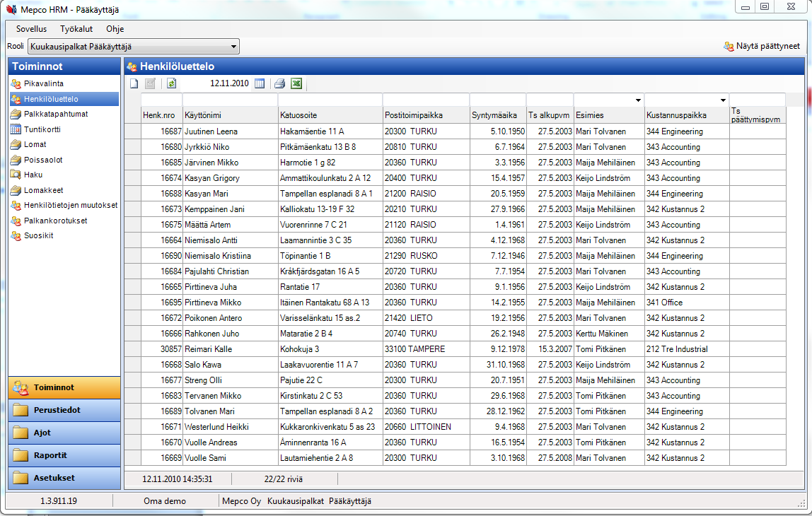Switch to the Raportit section
The image size is (812, 516).
tap(64, 455)
